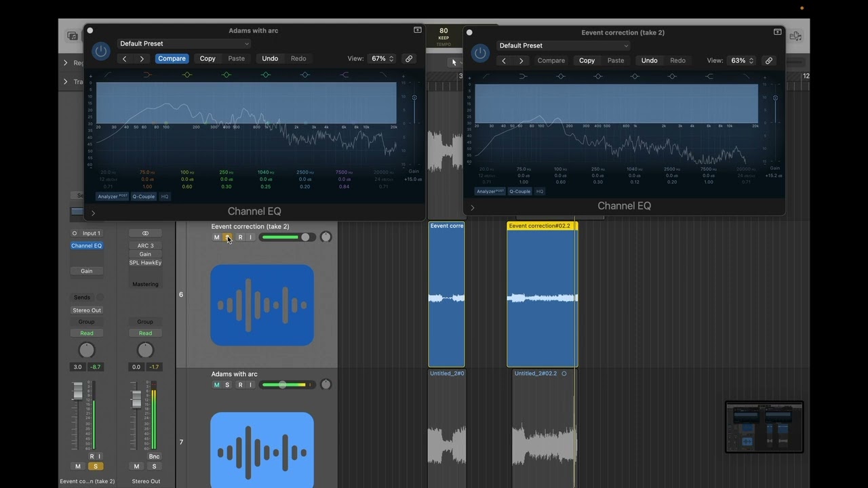This screenshot has height=488, width=868.
Task: Toggle 100 Hz bell band in Eevent correction EQ
Action: 560,77
